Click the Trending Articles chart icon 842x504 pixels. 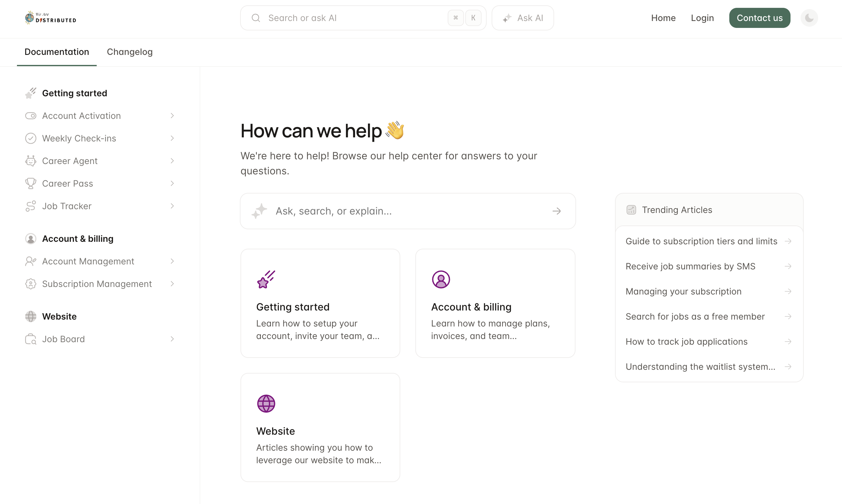pyautogui.click(x=631, y=210)
